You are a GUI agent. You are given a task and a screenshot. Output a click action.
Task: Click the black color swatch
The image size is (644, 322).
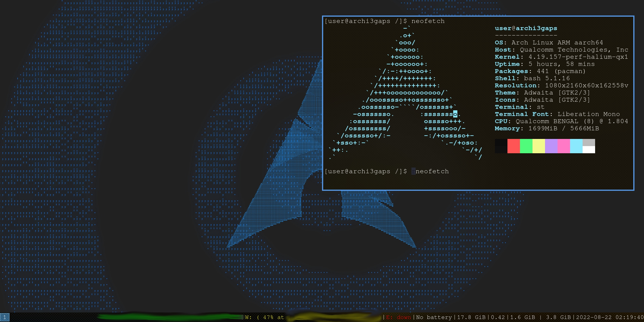coord(501,146)
